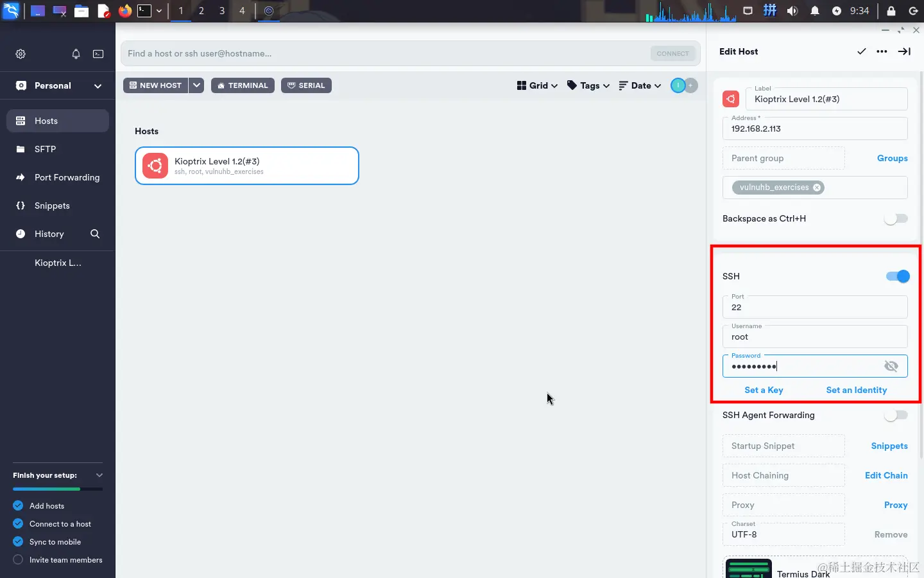The image size is (924, 578).
Task: Click the lock screen icon in panel
Action: (891, 11)
